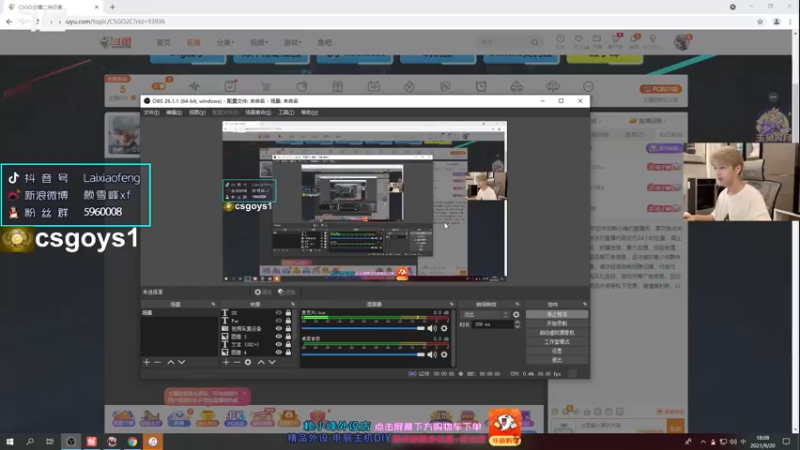Go to the Douyu 直播 tab
The height and width of the screenshot is (450, 800).
click(193, 42)
